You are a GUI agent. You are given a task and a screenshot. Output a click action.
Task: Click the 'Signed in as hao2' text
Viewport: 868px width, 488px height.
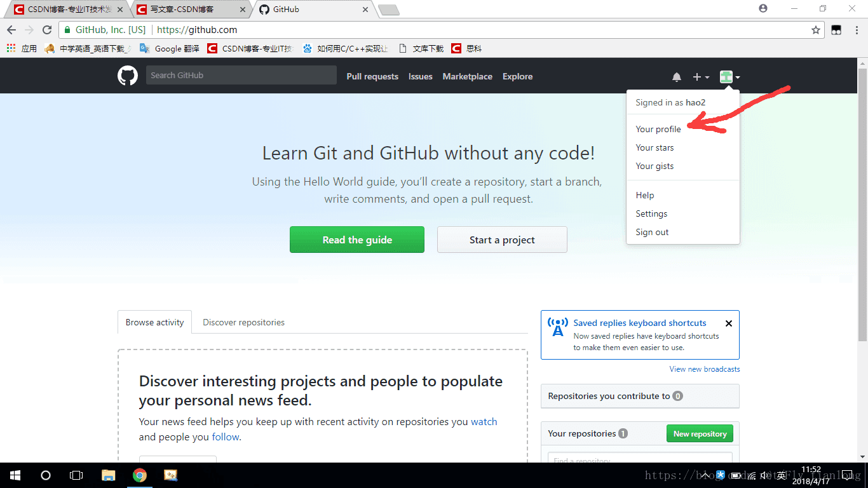pyautogui.click(x=670, y=102)
